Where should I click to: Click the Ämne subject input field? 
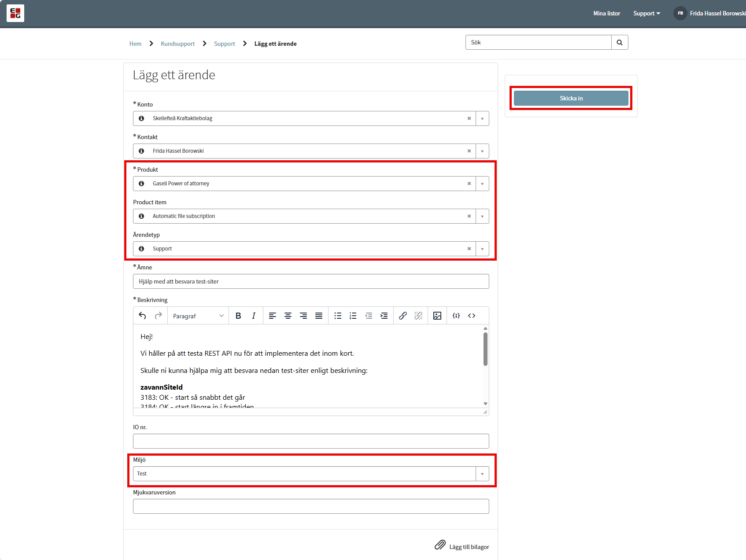(311, 281)
